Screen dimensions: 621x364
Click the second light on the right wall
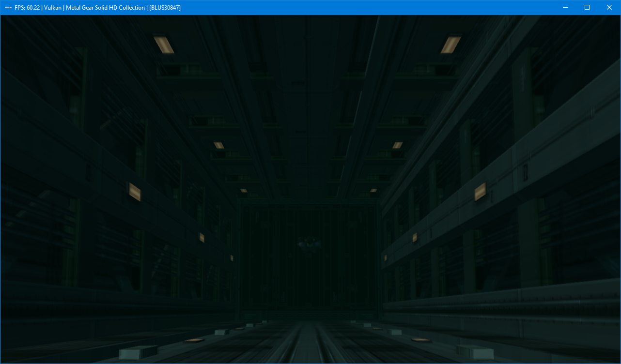tap(415, 237)
